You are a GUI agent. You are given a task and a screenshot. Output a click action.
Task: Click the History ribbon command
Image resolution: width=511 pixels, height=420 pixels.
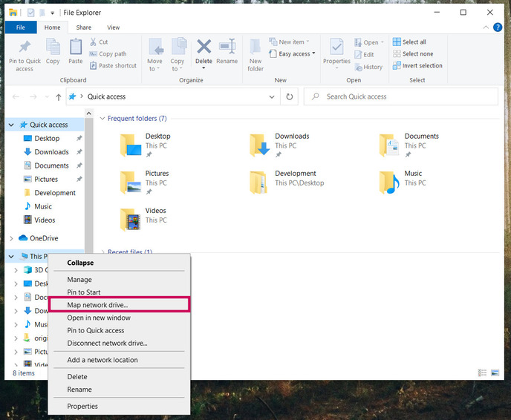[368, 67]
